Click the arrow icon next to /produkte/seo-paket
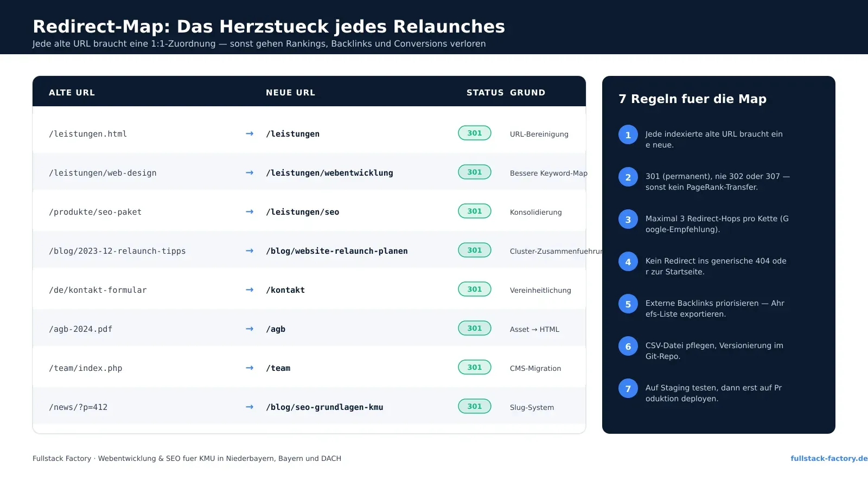The height and width of the screenshot is (488, 868). [x=250, y=211]
